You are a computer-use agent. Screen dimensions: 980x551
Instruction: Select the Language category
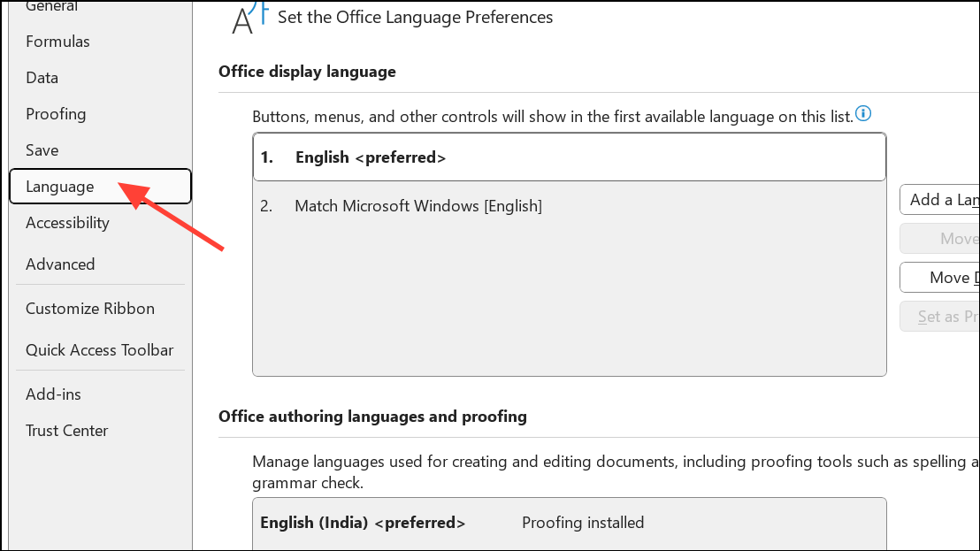(x=100, y=186)
